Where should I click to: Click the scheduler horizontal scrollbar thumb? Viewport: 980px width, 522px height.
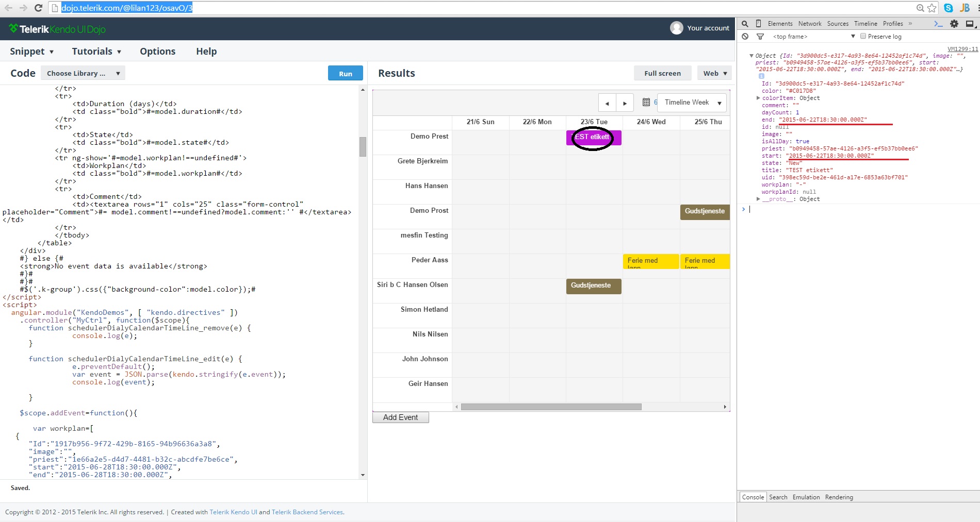(x=551, y=407)
